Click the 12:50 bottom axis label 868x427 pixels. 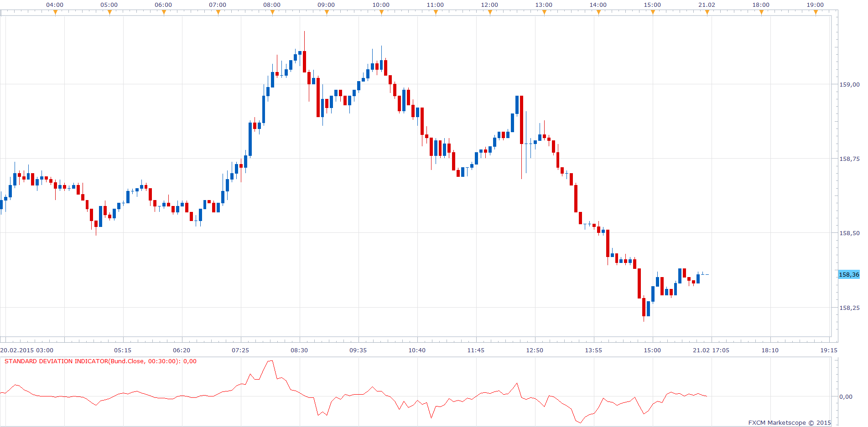tap(535, 350)
